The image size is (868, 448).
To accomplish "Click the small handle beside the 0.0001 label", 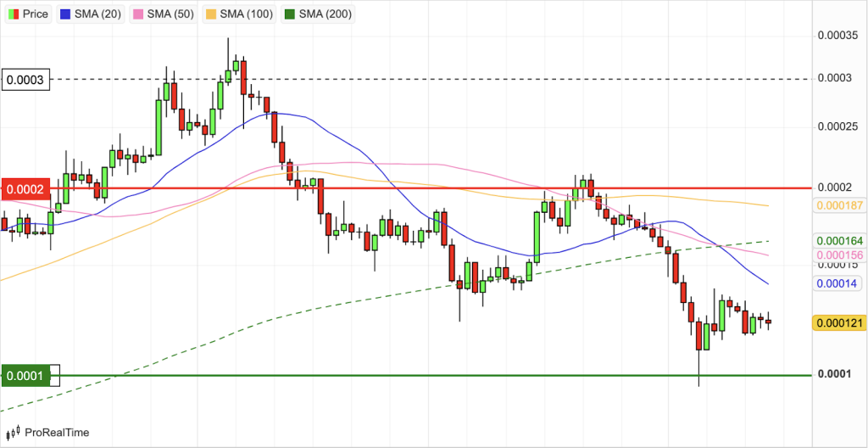I will (x=55, y=375).
